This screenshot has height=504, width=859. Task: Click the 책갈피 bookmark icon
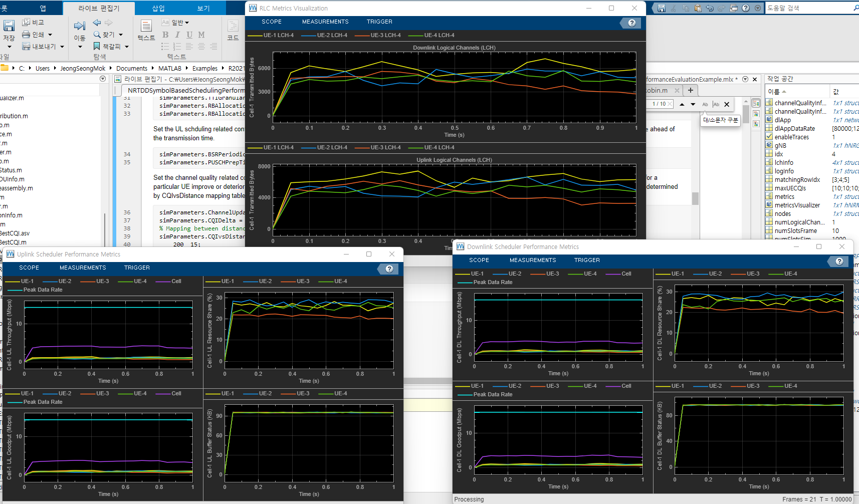pos(97,46)
